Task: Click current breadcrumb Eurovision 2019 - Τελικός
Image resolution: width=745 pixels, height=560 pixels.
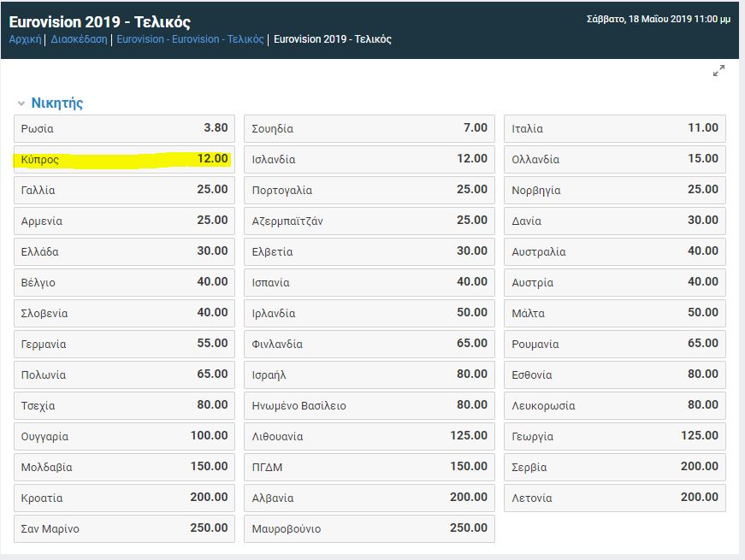Action: [333, 39]
